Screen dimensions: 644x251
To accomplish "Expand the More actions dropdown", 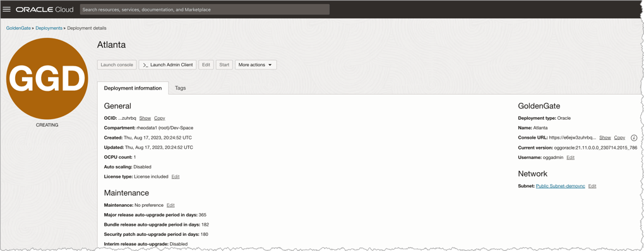I will 256,65.
